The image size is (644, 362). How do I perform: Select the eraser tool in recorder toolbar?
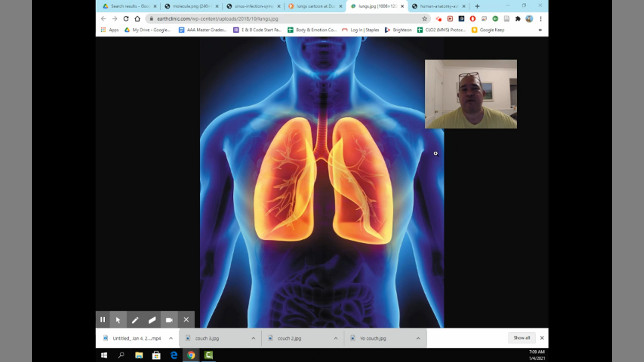[x=152, y=320]
